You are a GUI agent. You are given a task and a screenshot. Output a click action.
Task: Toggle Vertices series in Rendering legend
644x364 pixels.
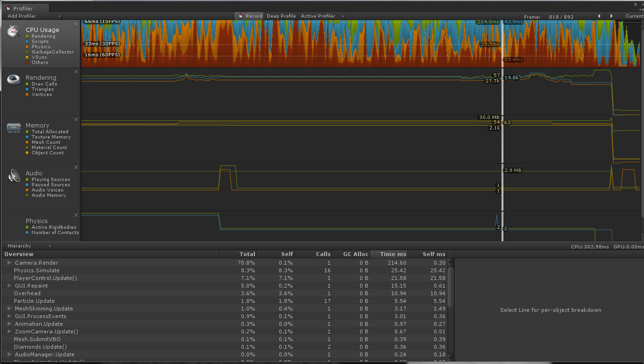click(x=28, y=95)
